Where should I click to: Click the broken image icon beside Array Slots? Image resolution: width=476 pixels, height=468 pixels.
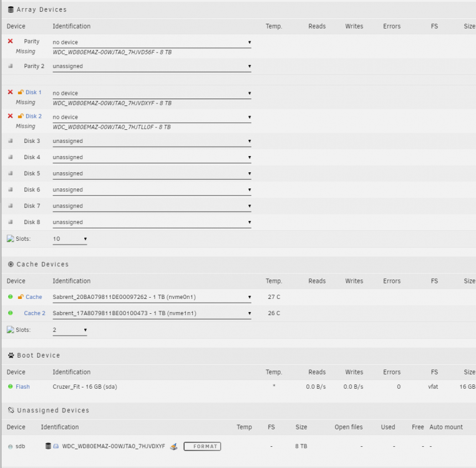pos(11,239)
